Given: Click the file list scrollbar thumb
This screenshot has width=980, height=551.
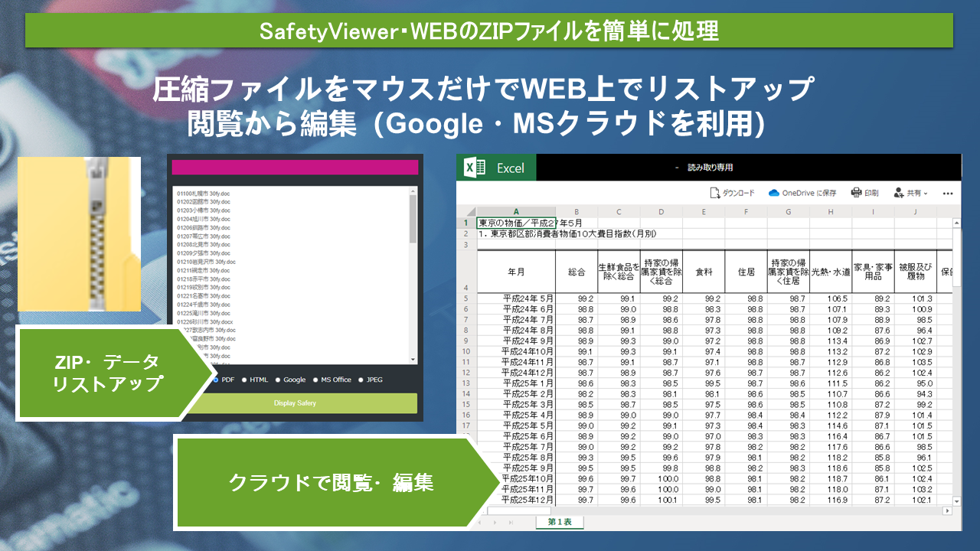Looking at the screenshot, I should (x=413, y=219).
